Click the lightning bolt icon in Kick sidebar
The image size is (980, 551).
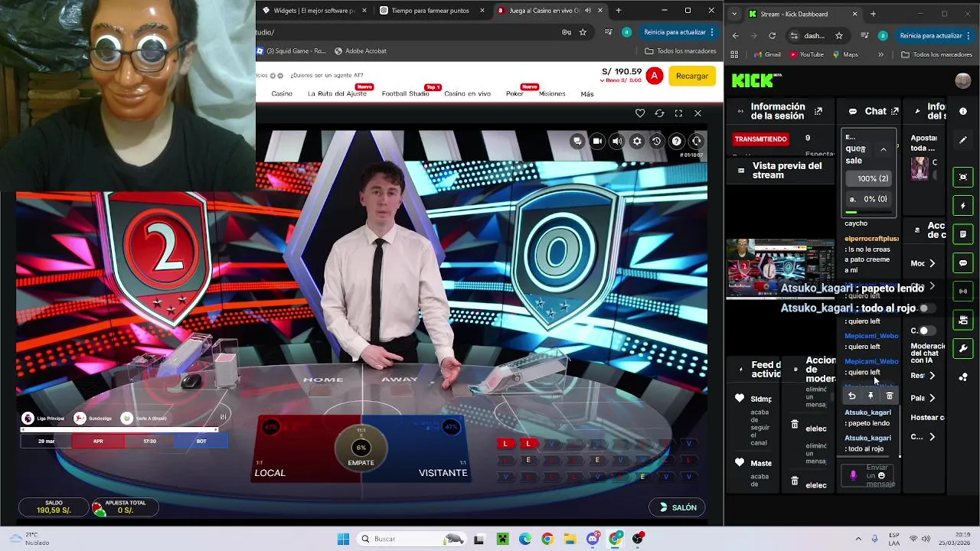(x=963, y=206)
